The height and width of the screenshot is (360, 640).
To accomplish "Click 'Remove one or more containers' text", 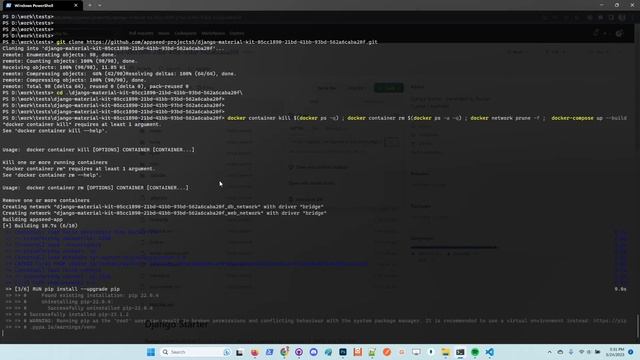I will tap(46, 200).
